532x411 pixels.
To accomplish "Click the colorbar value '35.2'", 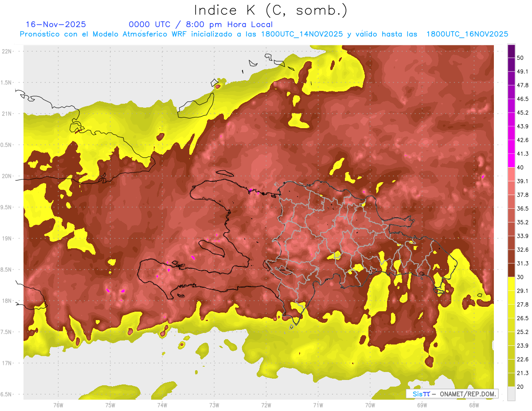I will tap(523, 222).
